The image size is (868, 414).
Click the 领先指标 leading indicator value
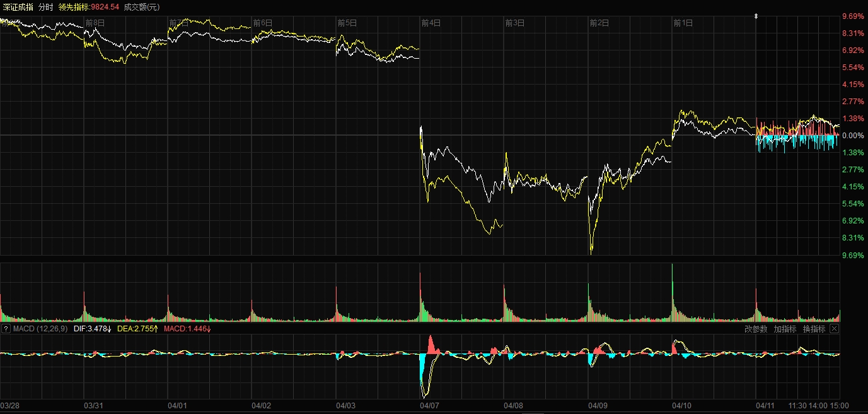pos(88,7)
